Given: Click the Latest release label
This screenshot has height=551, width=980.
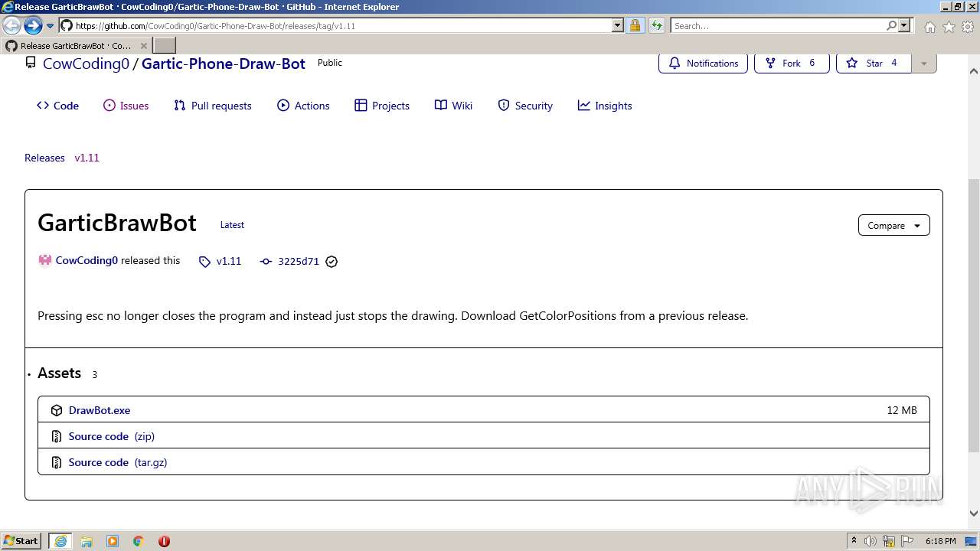Looking at the screenshot, I should click(x=232, y=225).
